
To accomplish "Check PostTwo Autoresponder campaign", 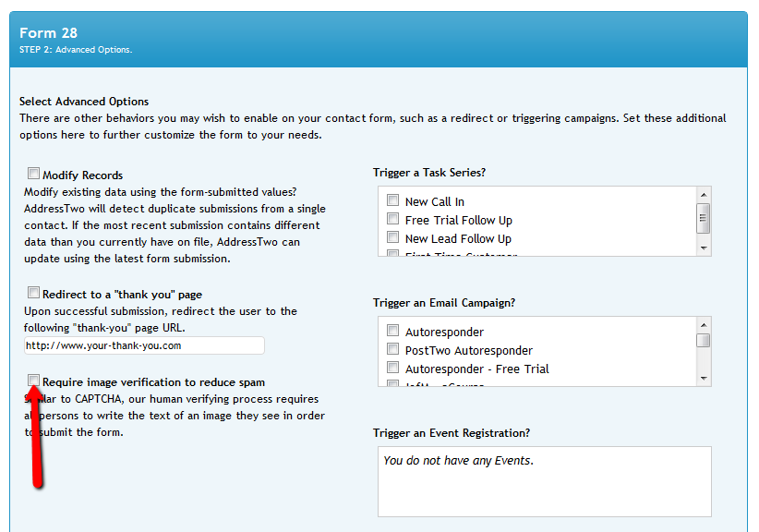I will tap(392, 348).
